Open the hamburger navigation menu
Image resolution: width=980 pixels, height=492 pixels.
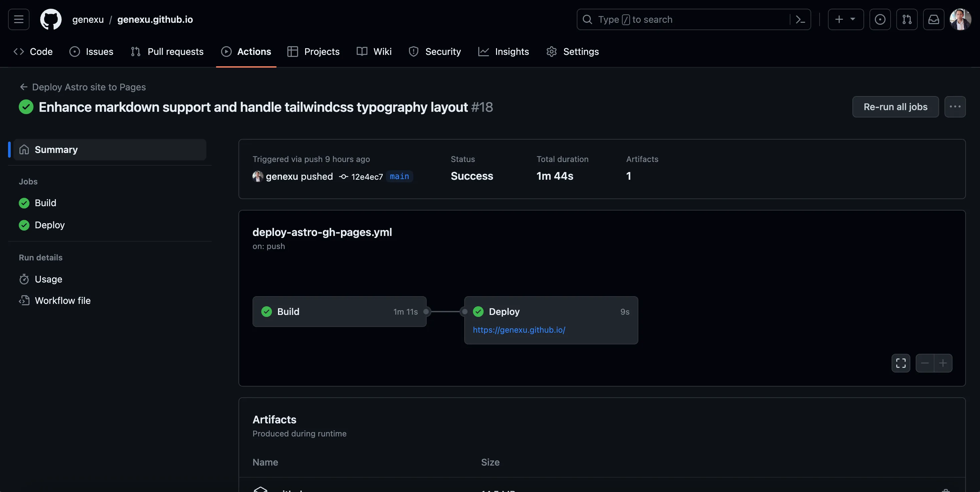pyautogui.click(x=19, y=19)
